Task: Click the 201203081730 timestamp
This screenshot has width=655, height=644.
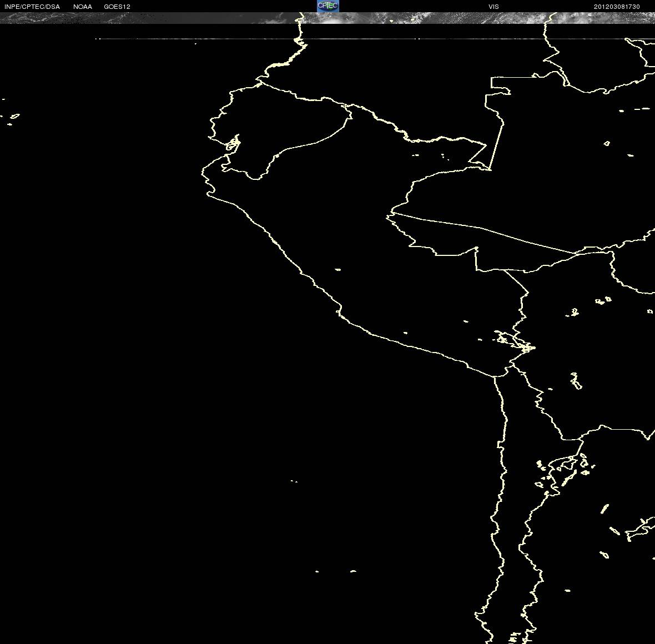Action: 617,7
